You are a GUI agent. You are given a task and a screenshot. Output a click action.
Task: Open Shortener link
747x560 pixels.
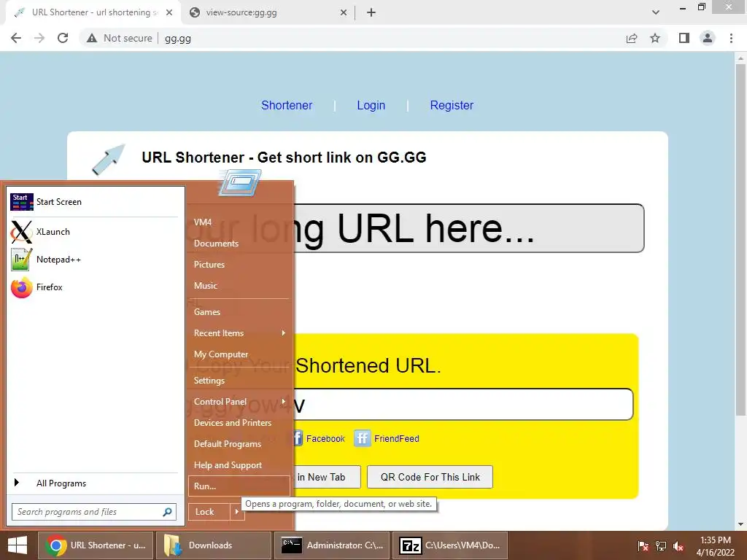point(287,105)
